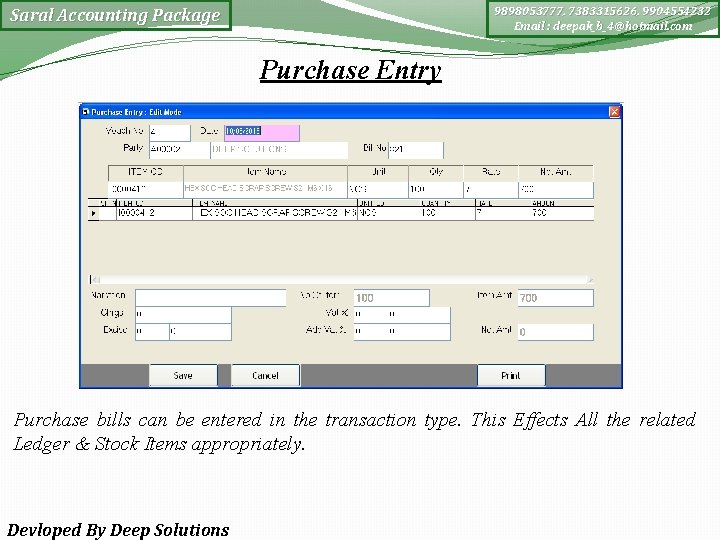The image size is (720, 540).
Task: Click the Item Code column header
Action: (146, 173)
